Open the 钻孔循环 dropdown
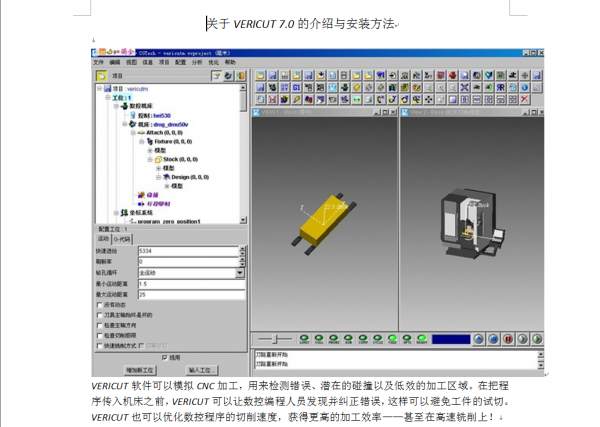Viewport: 600px width, 427px height. [240, 273]
